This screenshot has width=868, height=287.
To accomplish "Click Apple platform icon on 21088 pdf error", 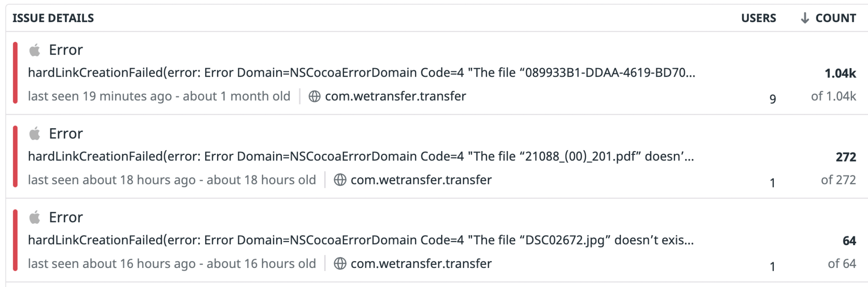I will pos(35,134).
